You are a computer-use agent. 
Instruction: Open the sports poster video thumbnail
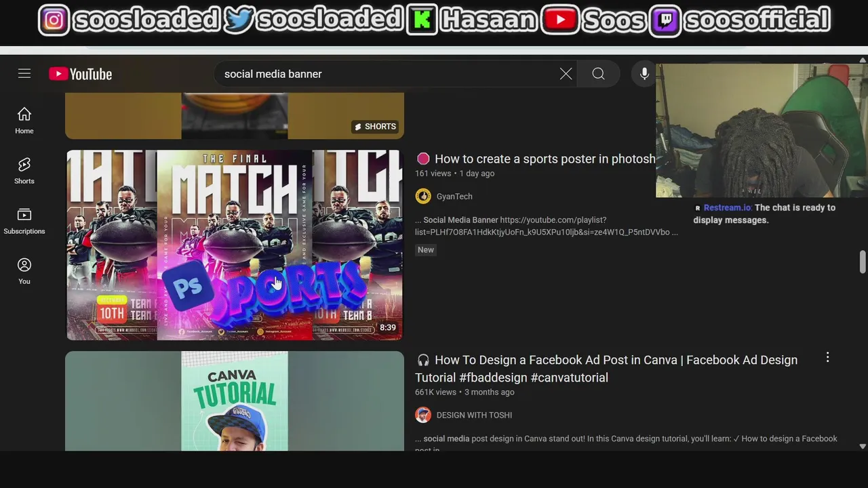pos(235,245)
